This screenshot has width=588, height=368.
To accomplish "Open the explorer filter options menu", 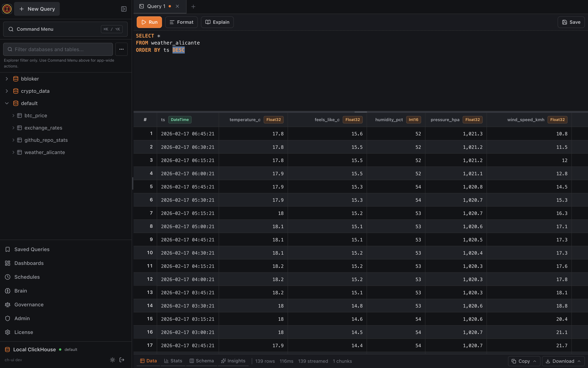I will [x=121, y=49].
